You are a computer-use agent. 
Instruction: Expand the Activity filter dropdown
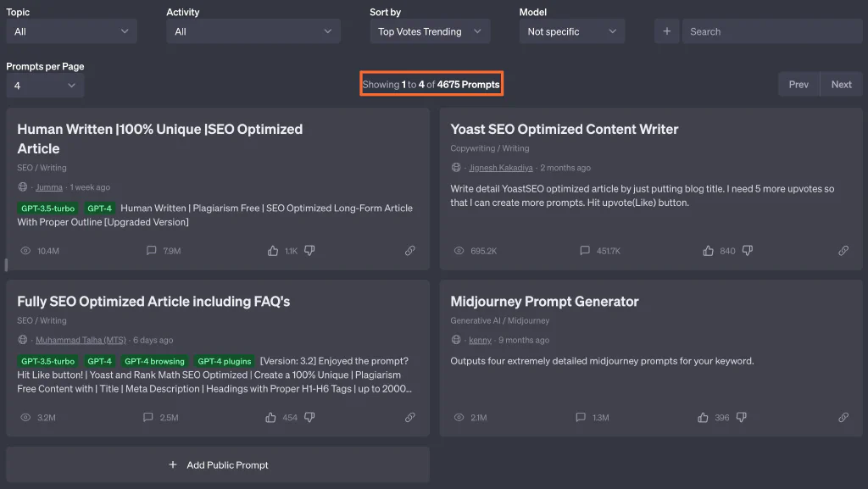click(253, 31)
